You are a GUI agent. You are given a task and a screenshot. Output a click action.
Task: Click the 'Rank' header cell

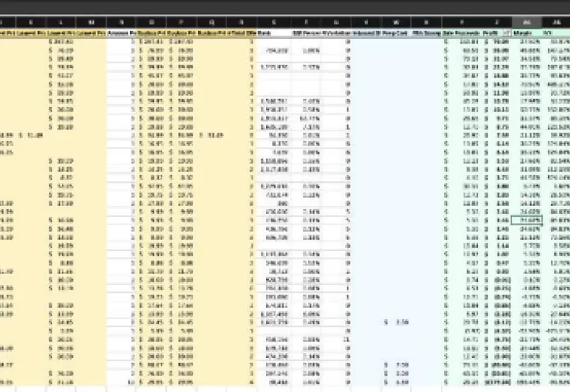pos(274,33)
